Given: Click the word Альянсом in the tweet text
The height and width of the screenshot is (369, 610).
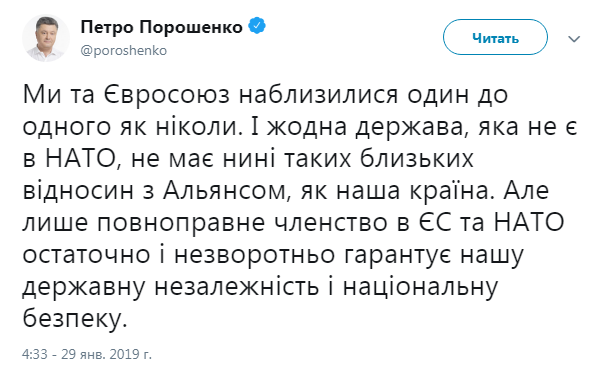Looking at the screenshot, I should click(224, 191).
